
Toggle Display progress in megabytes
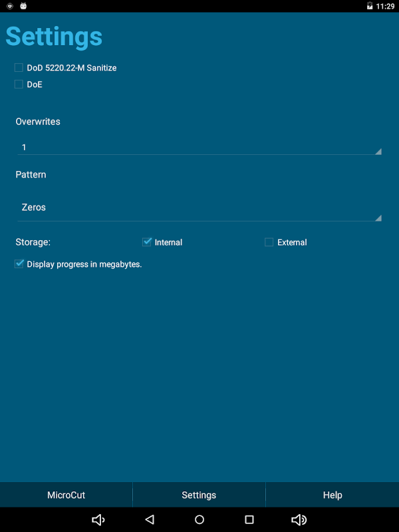tap(19, 263)
